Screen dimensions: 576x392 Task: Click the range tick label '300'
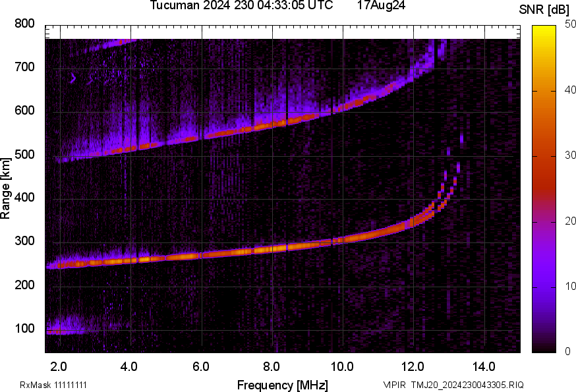pos(24,241)
